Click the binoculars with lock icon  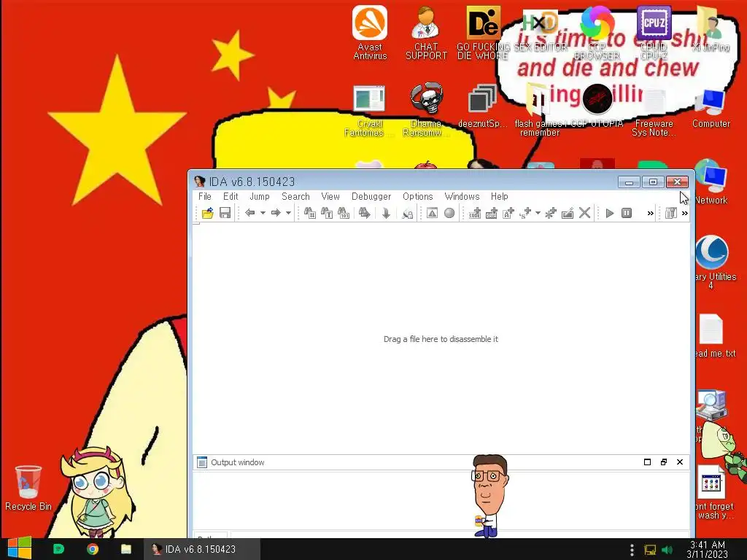click(x=407, y=214)
